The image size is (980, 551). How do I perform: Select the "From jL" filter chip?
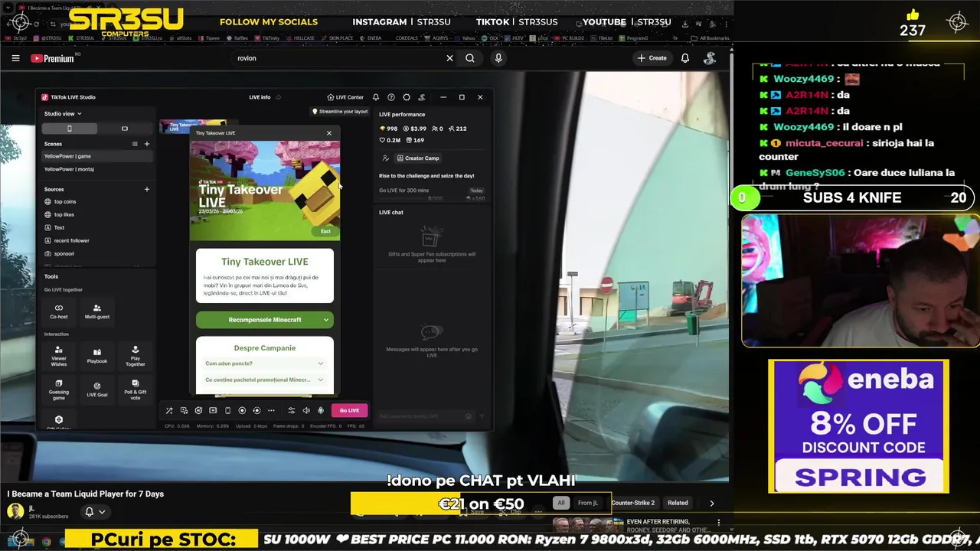tap(588, 503)
